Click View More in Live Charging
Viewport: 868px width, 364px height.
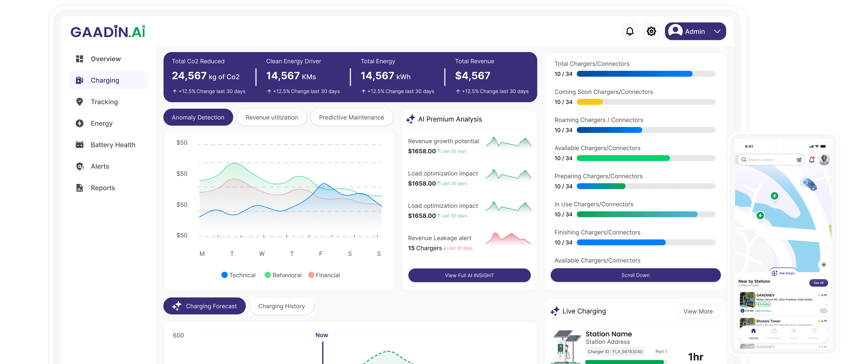click(x=698, y=312)
